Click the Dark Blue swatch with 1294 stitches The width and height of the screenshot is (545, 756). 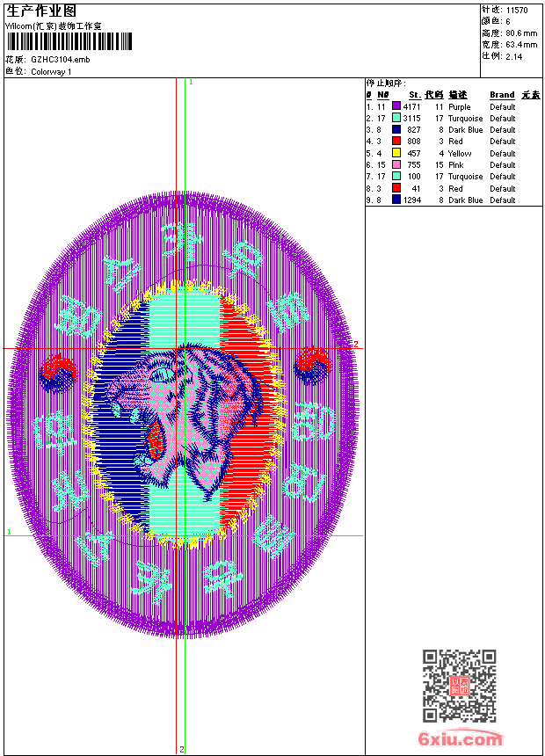click(x=396, y=200)
